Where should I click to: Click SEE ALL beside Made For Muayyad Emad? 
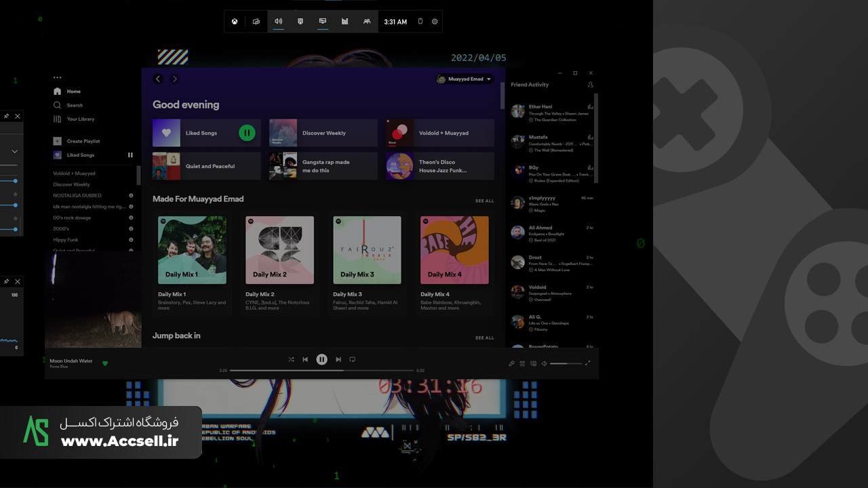tap(484, 201)
